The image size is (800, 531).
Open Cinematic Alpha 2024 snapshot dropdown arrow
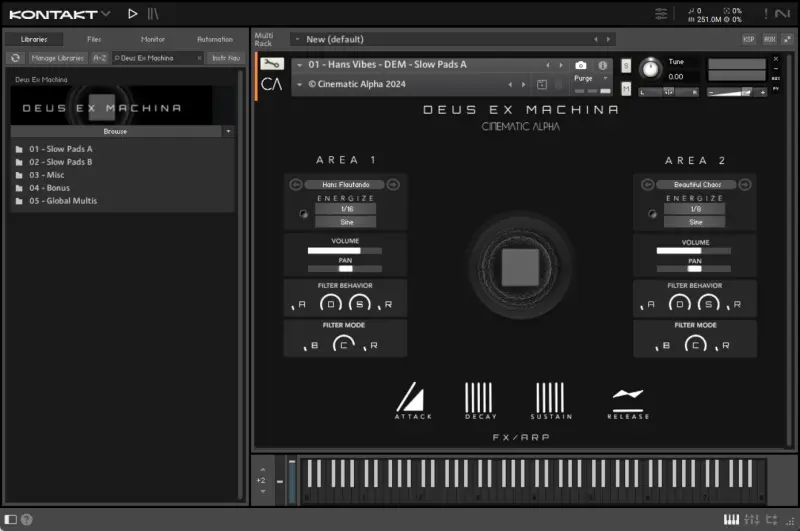(x=299, y=84)
